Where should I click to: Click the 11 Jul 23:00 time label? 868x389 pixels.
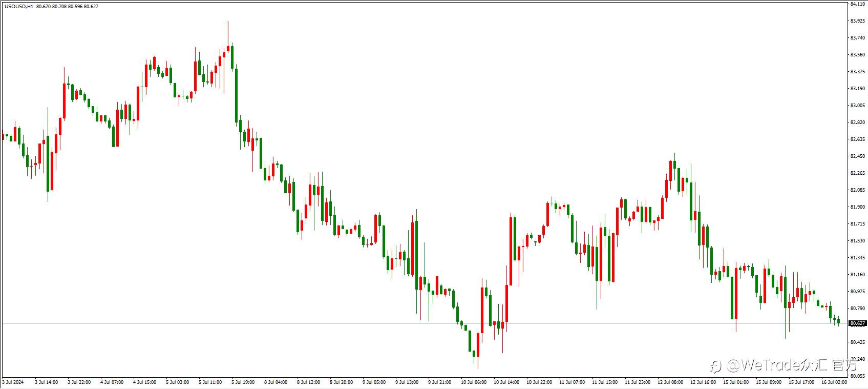click(x=638, y=382)
